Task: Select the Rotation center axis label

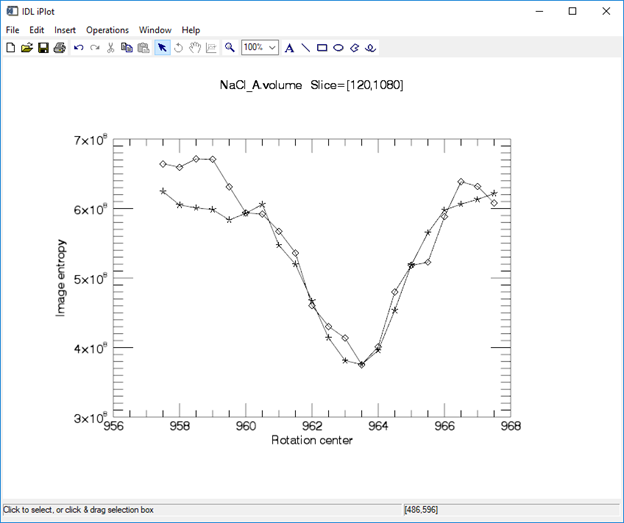Action: 312,440
